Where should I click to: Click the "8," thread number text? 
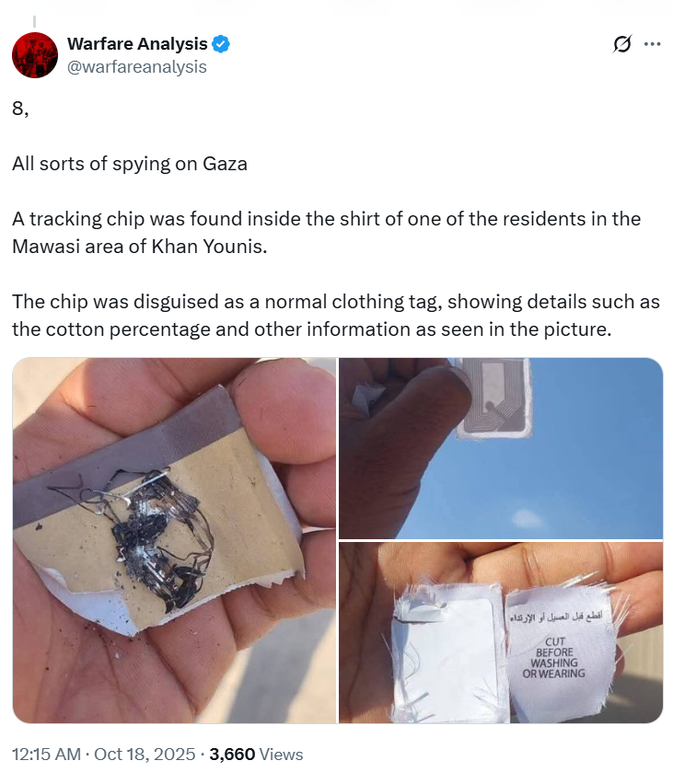click(20, 109)
